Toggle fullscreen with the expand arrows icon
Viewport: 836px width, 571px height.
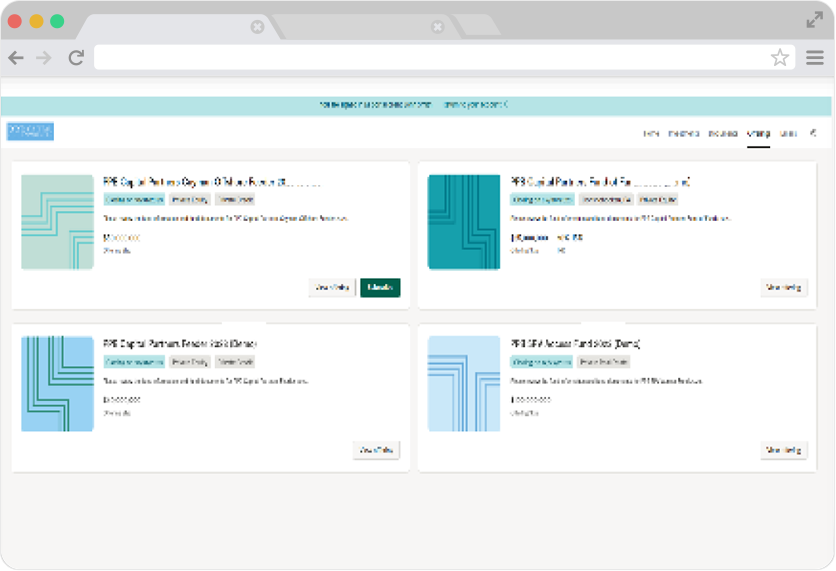[x=814, y=21]
